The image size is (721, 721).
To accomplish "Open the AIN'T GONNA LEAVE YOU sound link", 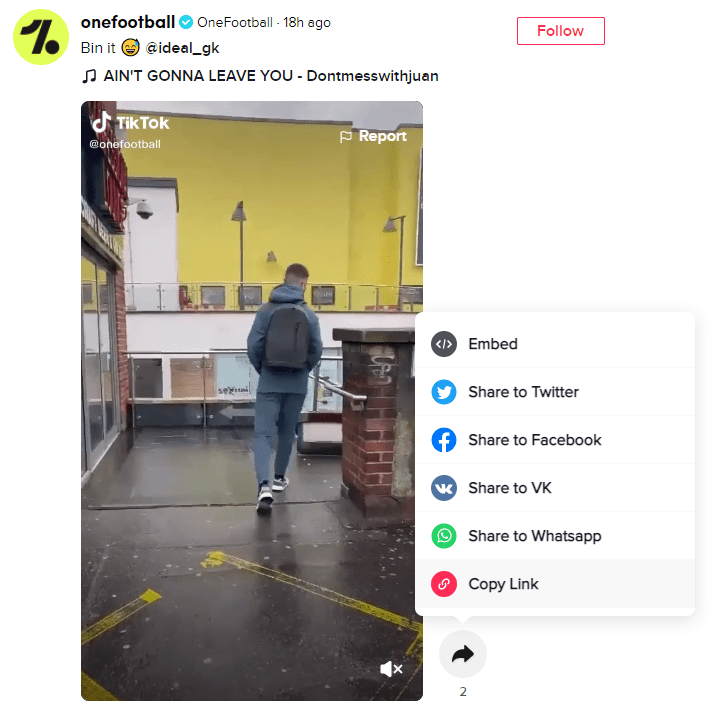I will (x=271, y=76).
